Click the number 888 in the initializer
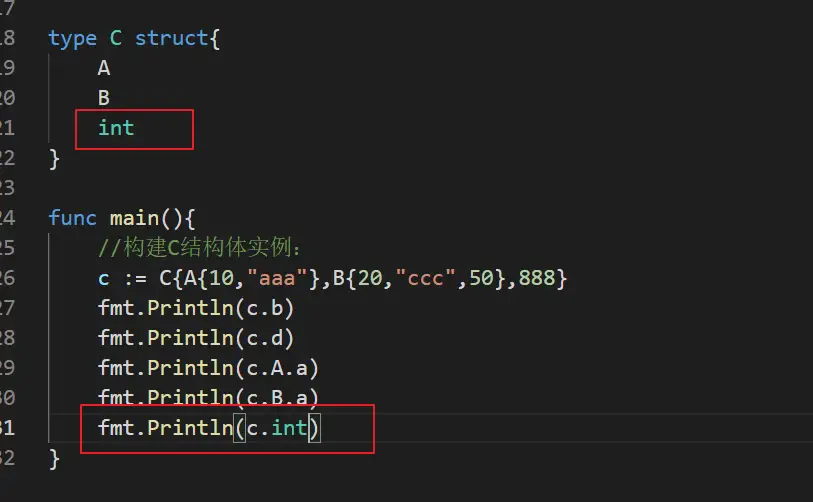Screen dimensions: 813x502 pyautogui.click(x=537, y=278)
